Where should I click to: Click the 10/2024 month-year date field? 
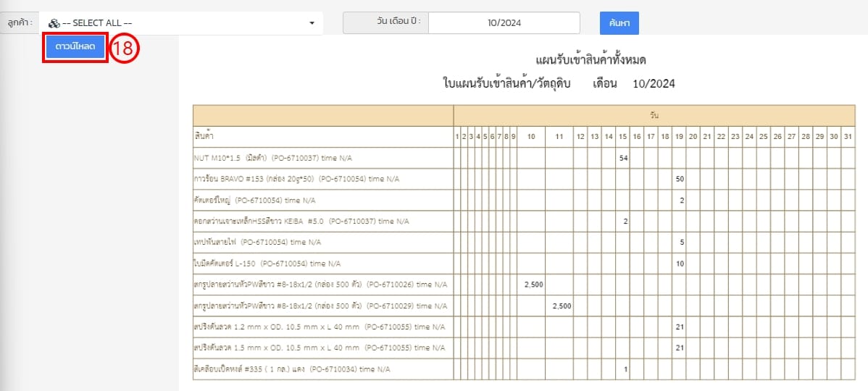click(x=504, y=23)
